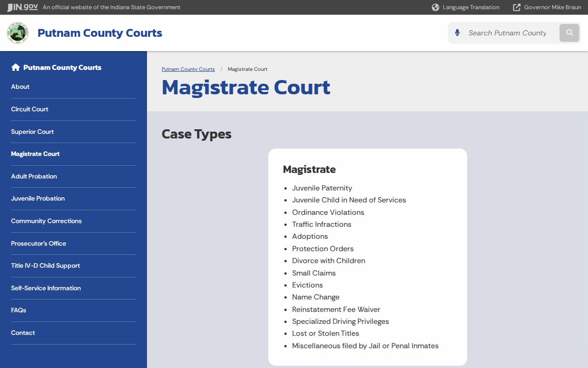Click the Language Translation globe icon
Viewport: 588px width, 368px height.
click(x=435, y=7)
